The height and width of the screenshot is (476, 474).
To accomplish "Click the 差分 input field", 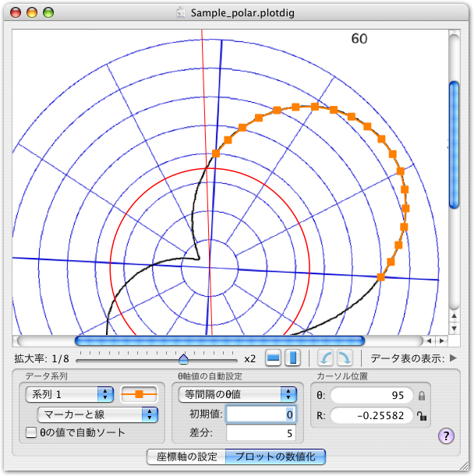I will click(260, 433).
